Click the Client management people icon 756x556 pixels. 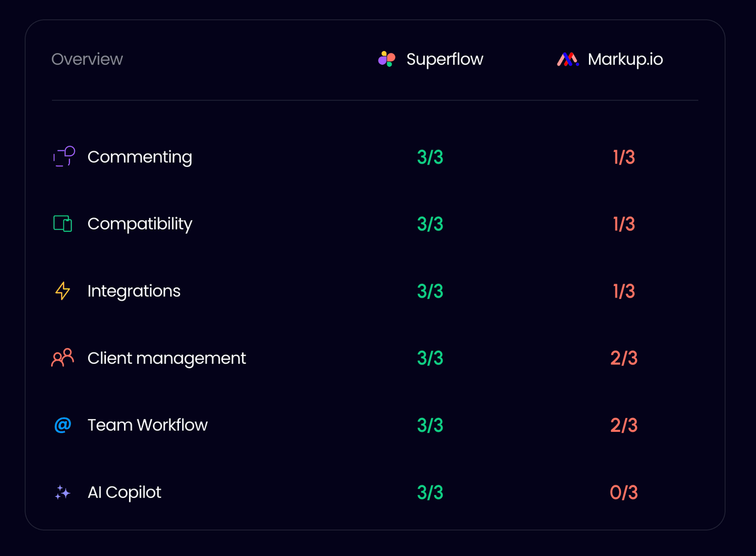tap(62, 357)
